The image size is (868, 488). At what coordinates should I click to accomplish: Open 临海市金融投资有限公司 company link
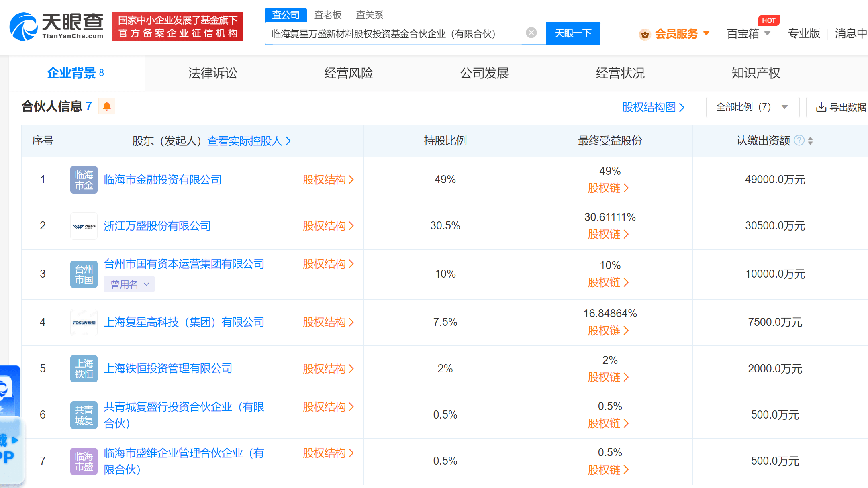point(163,180)
